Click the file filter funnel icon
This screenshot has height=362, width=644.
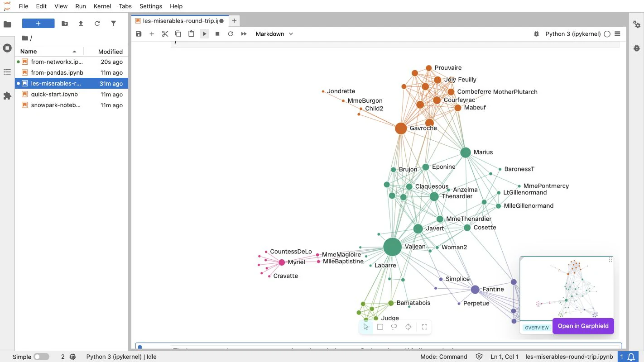coord(113,24)
